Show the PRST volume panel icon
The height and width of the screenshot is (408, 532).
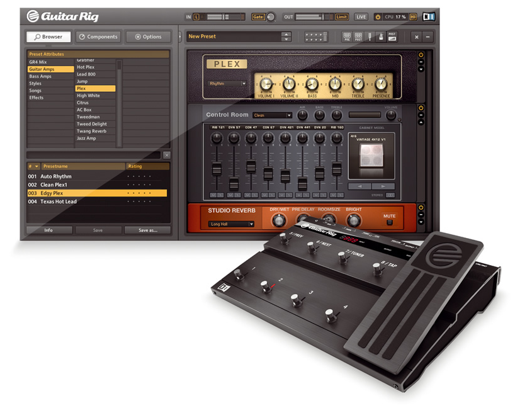[x=392, y=37]
